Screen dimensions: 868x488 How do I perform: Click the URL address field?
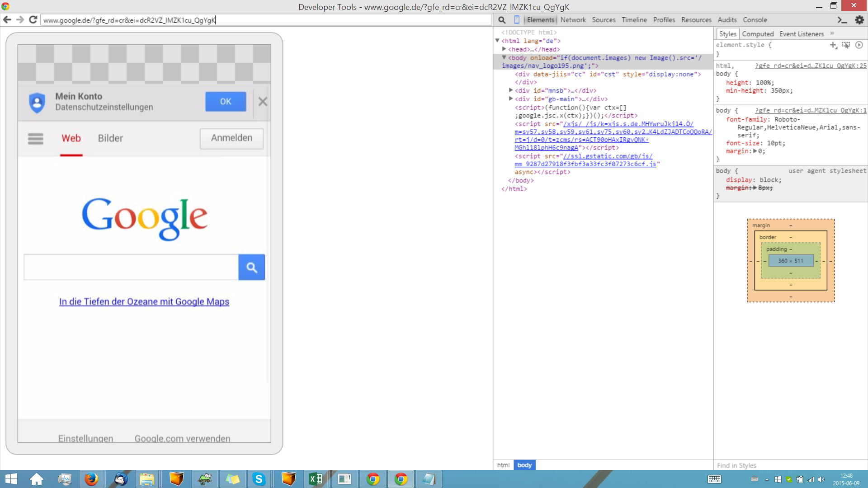point(266,20)
